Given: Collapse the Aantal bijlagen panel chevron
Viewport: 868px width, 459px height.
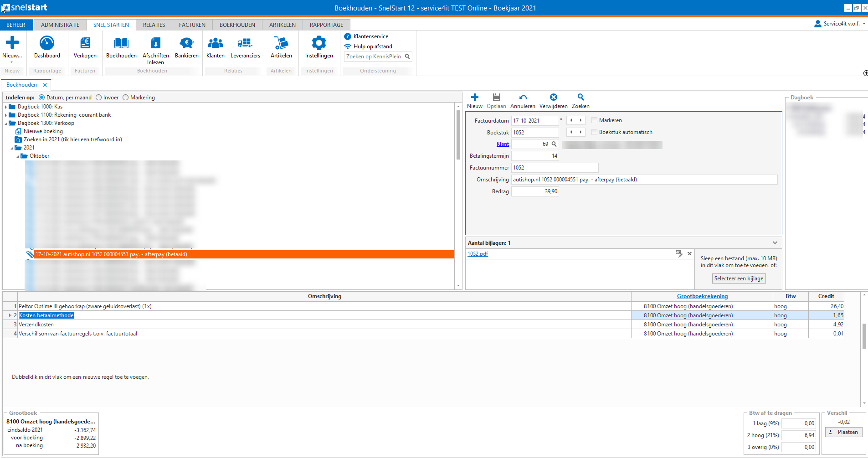Looking at the screenshot, I should click(775, 242).
